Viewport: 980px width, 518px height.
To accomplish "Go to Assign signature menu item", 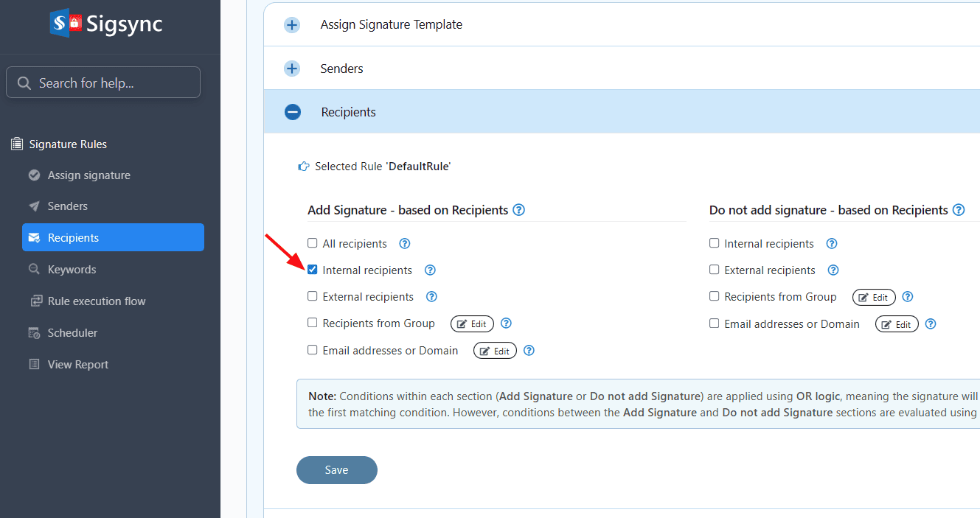I will (88, 175).
